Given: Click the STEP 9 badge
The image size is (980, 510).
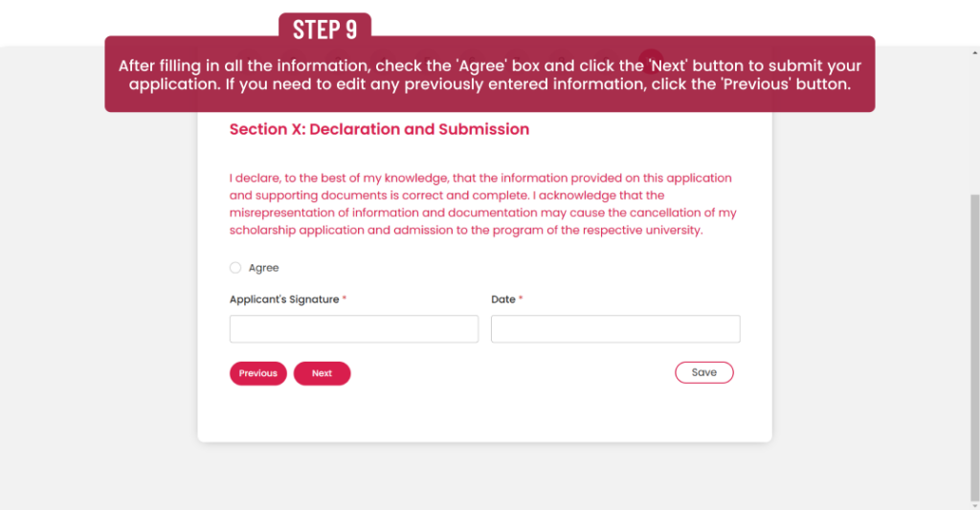Looking at the screenshot, I should [324, 29].
